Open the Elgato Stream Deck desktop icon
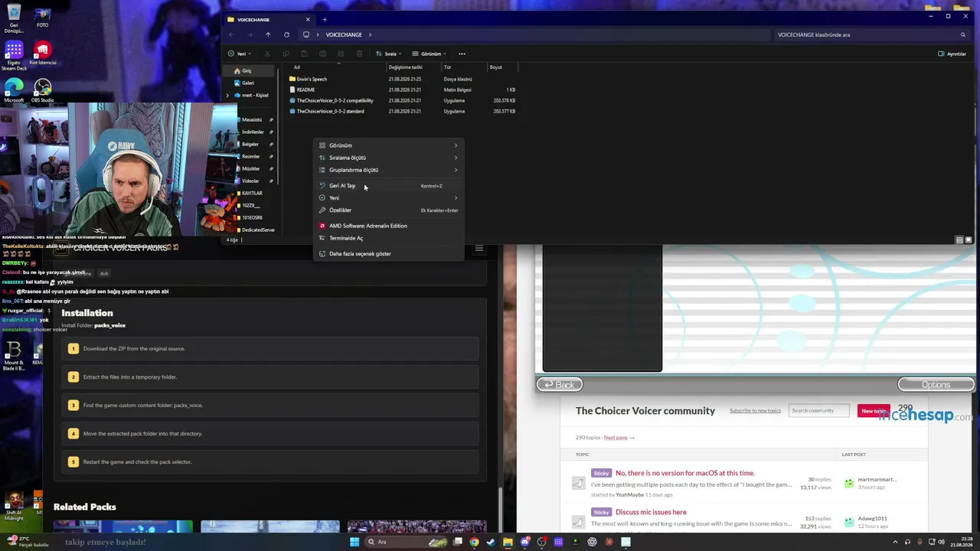Viewport: 980px width, 551px height. tap(14, 56)
